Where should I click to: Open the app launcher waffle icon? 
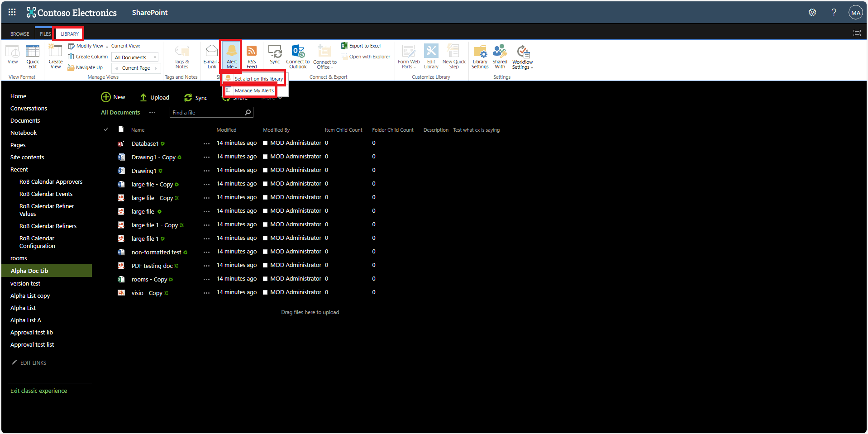coord(12,12)
